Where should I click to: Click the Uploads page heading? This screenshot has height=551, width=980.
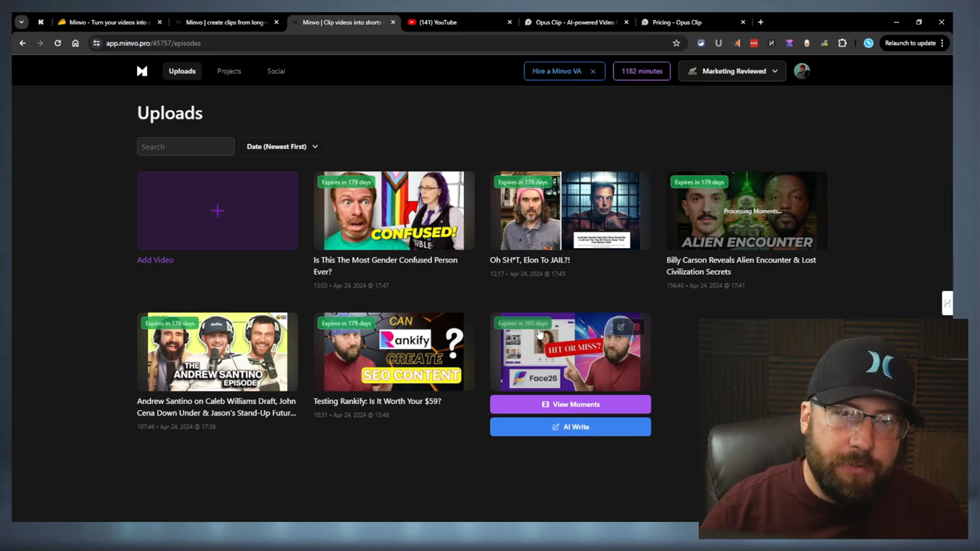coord(170,113)
